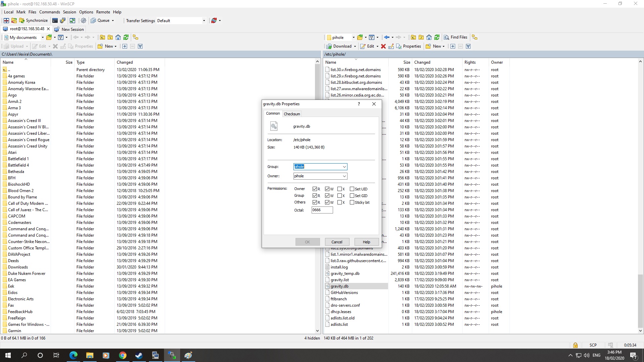This screenshot has width=644, height=362.
Task: Open the Preferences gear icon in toolbar
Action: [x=84, y=20]
